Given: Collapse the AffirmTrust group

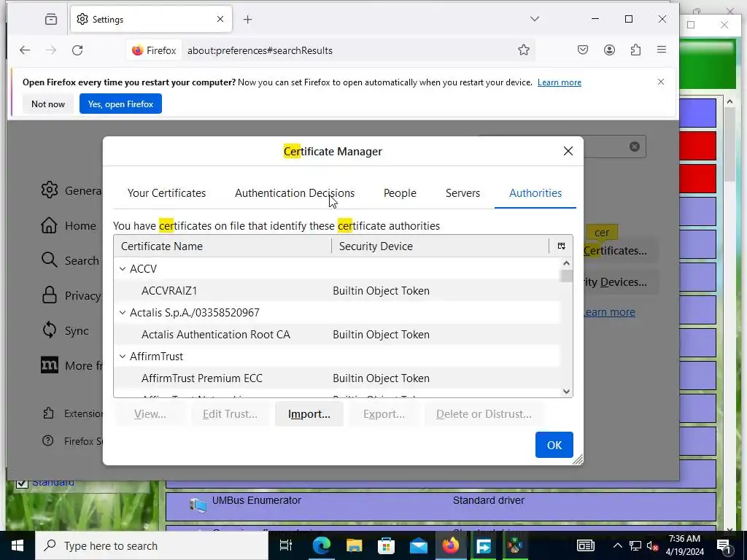Looking at the screenshot, I should coord(123,357).
